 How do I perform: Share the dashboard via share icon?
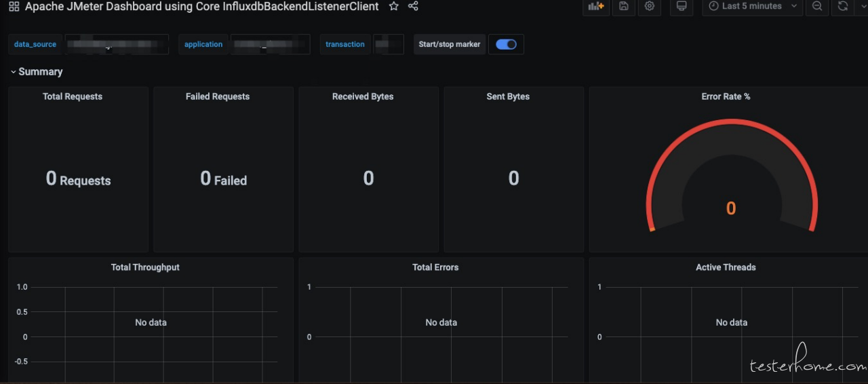[413, 6]
